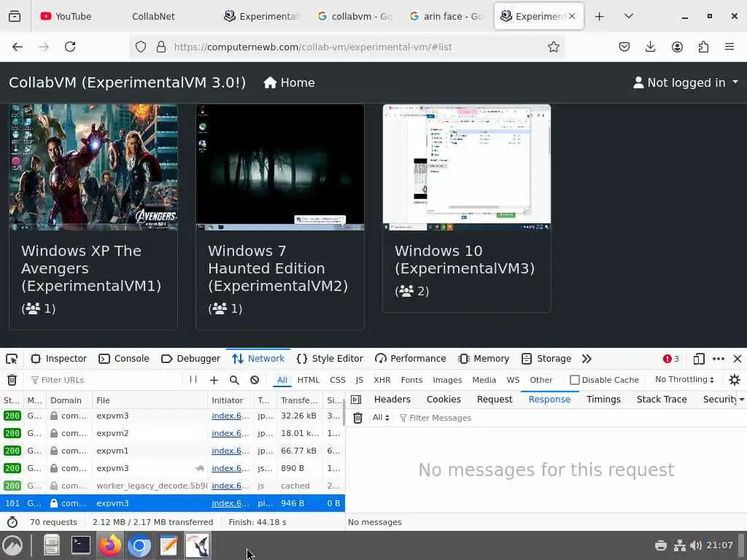Collapse the request details pane toggle
The image size is (747, 560).
click(356, 400)
